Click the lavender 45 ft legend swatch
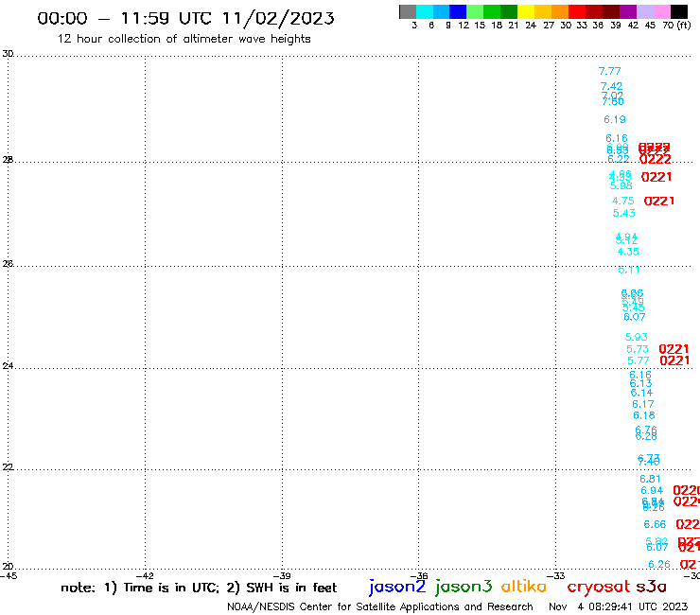 [x=644, y=11]
